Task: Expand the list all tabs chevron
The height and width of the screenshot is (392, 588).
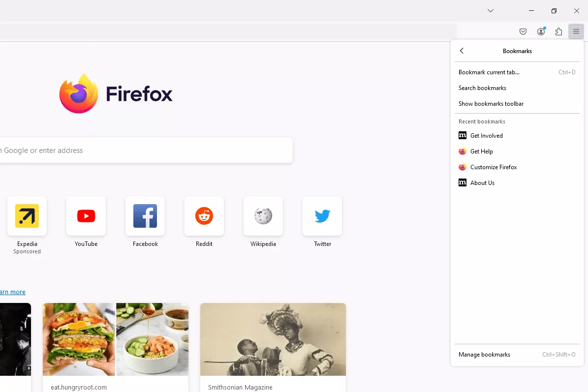Action: pos(491,11)
